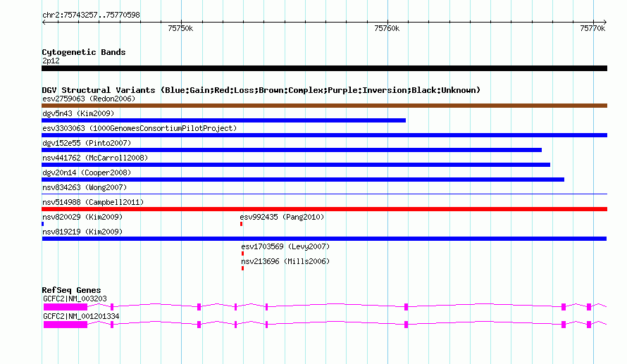Viewport: 627px width, 364px height.
Task: Open the esv2759063 (Redon2006) label
Action: 89,99
